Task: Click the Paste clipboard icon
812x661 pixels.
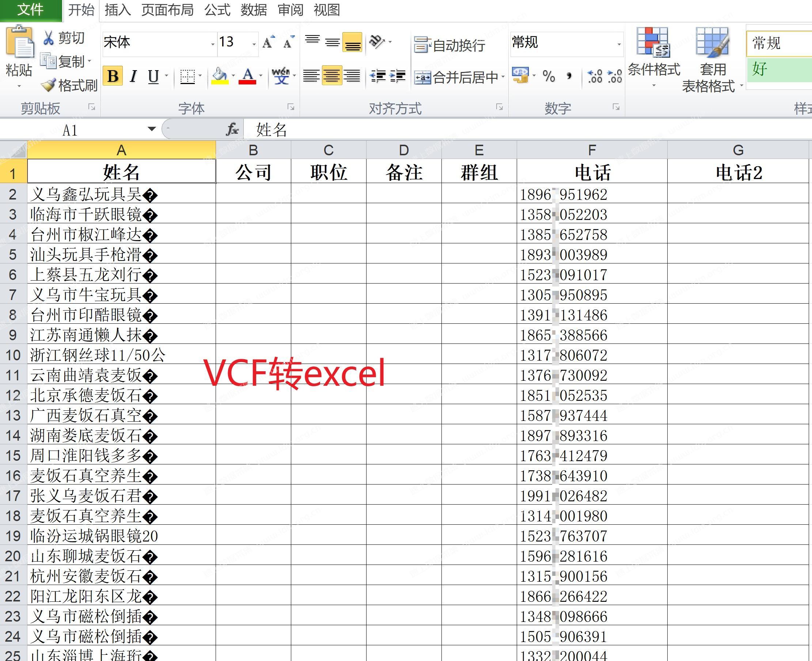Action: tap(19, 42)
